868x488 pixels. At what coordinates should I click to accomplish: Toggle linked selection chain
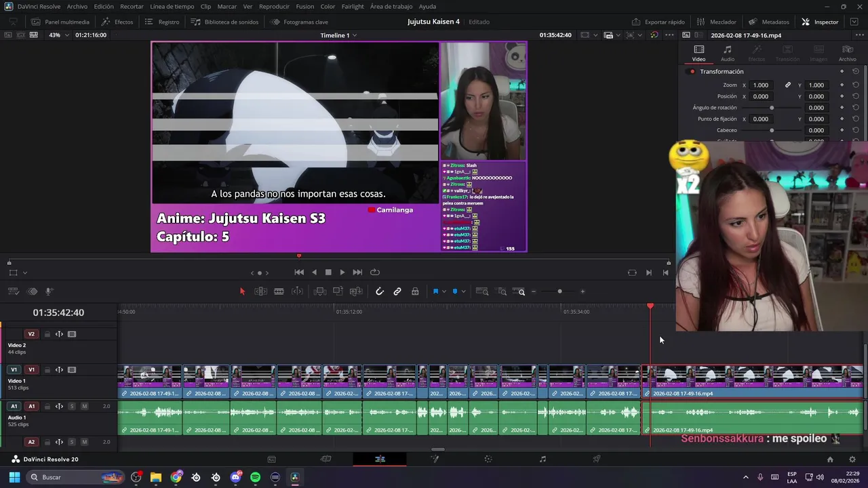(397, 291)
